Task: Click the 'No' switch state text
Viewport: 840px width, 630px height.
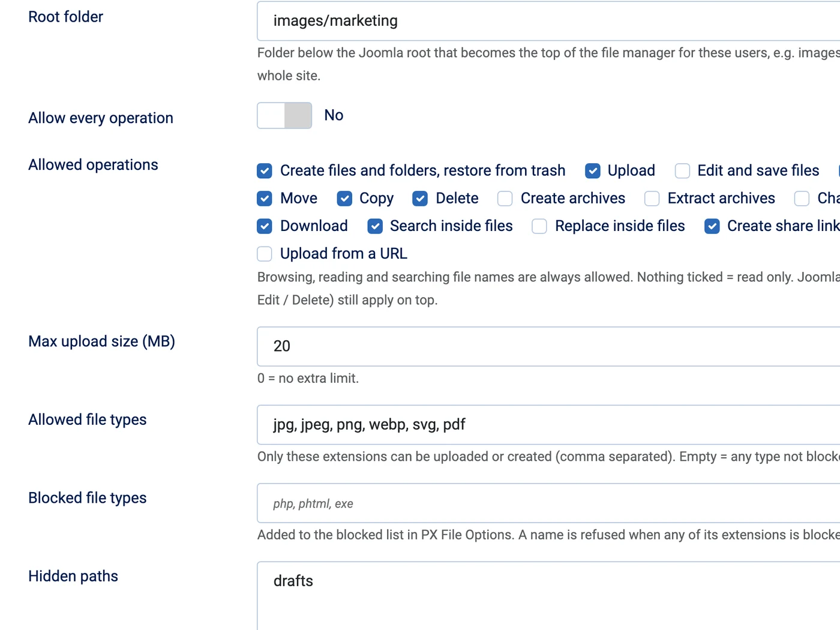Action: (x=334, y=115)
